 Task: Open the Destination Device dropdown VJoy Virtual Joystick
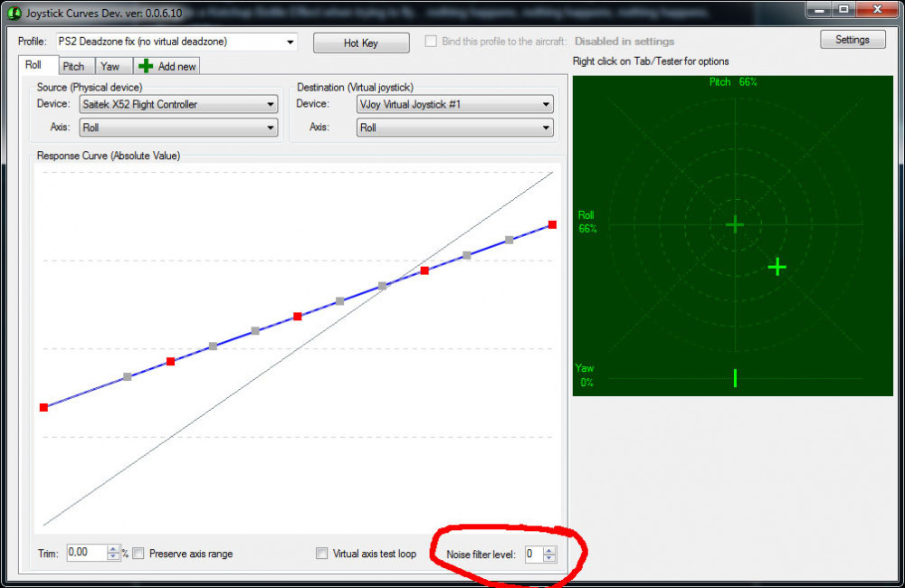(x=455, y=104)
